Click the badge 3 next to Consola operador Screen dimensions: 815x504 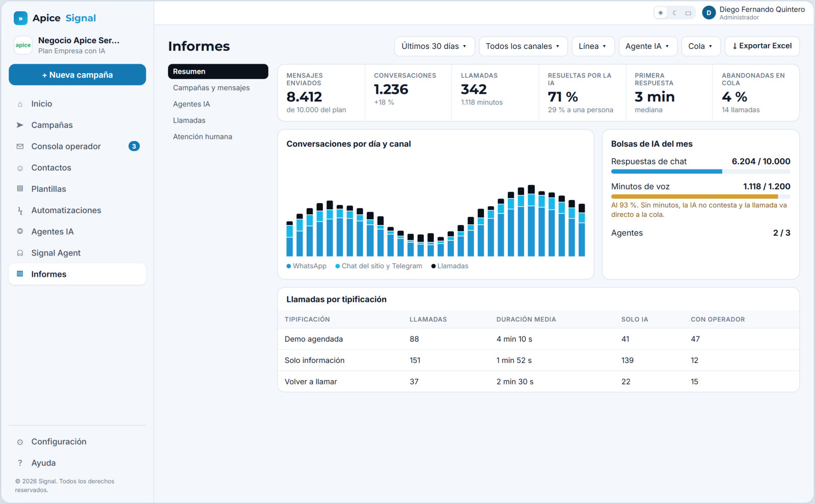click(x=134, y=147)
